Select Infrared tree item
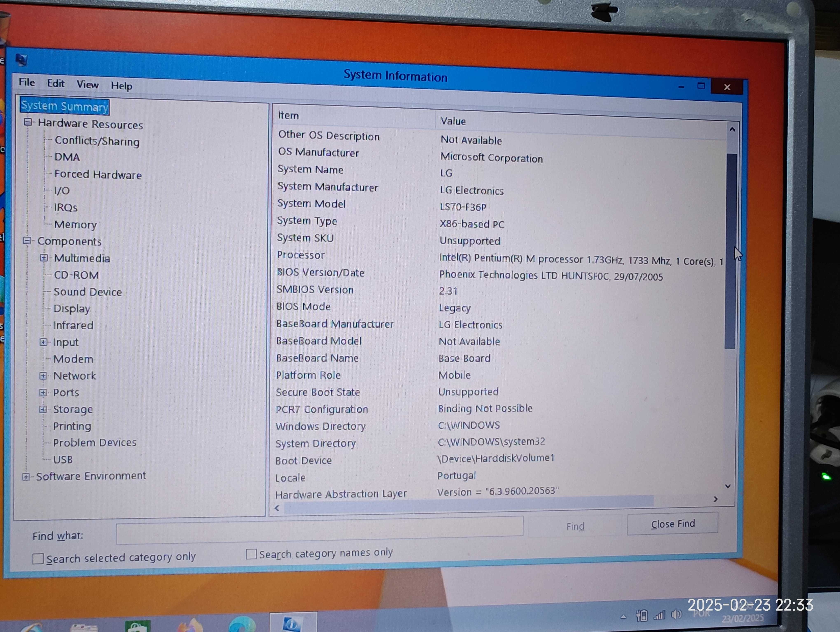840x632 pixels. click(73, 325)
